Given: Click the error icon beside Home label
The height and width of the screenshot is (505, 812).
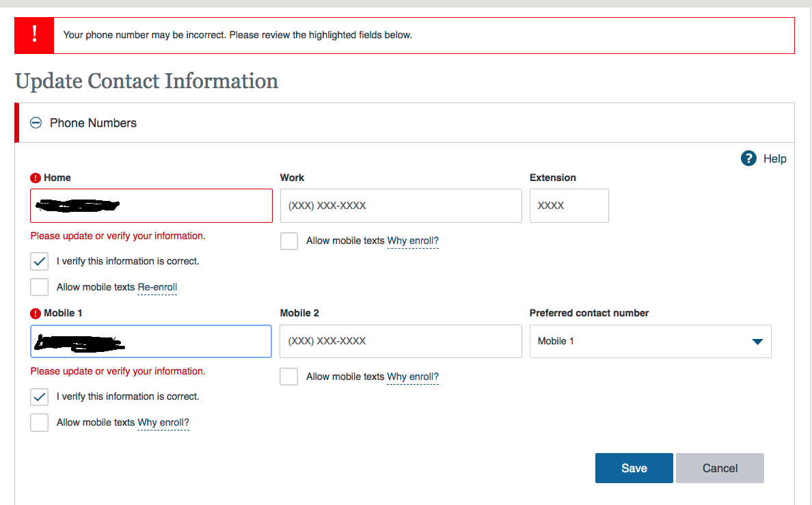Looking at the screenshot, I should tap(36, 178).
